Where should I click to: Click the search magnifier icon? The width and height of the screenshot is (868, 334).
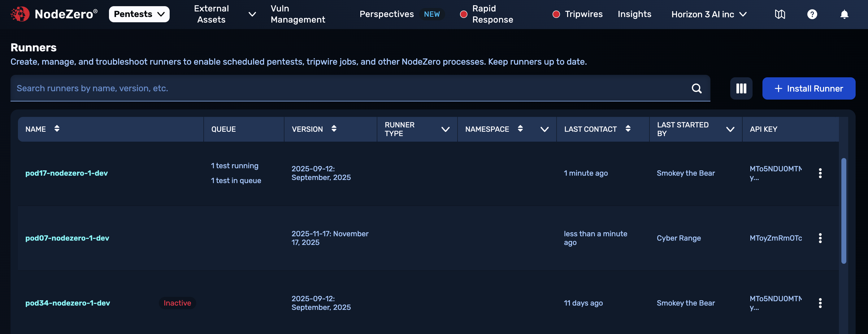click(x=697, y=88)
